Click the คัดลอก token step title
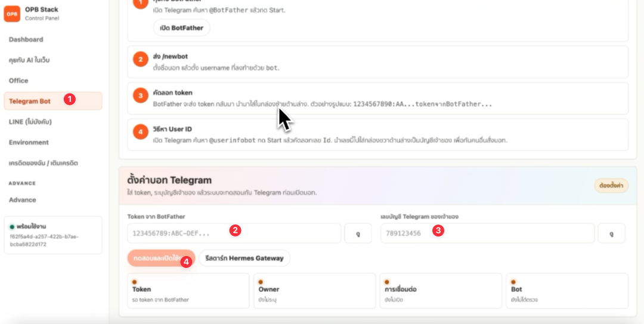The width and height of the screenshot is (644, 324). [x=172, y=93]
